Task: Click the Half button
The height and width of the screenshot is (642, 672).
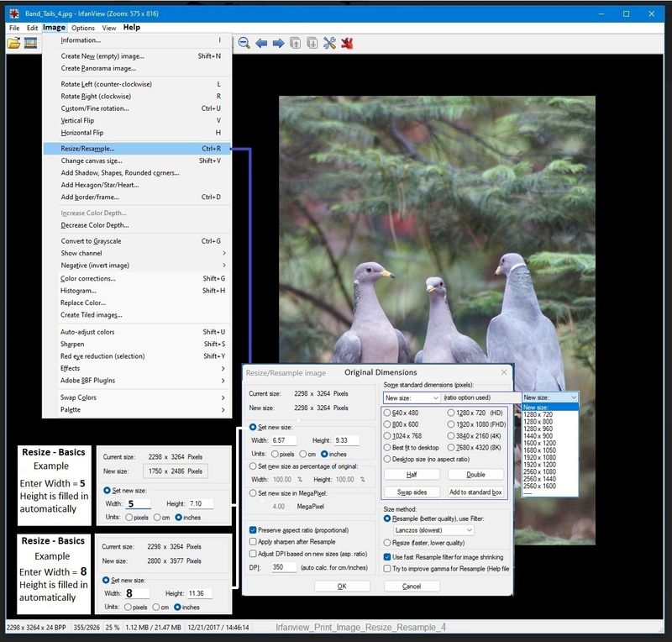Action: (x=412, y=474)
